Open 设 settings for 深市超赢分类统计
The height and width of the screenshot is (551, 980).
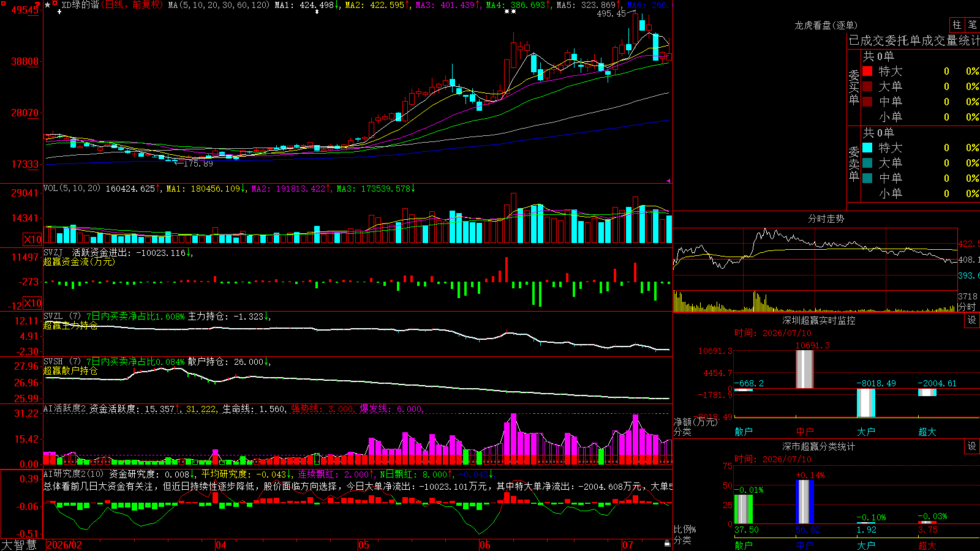click(972, 446)
